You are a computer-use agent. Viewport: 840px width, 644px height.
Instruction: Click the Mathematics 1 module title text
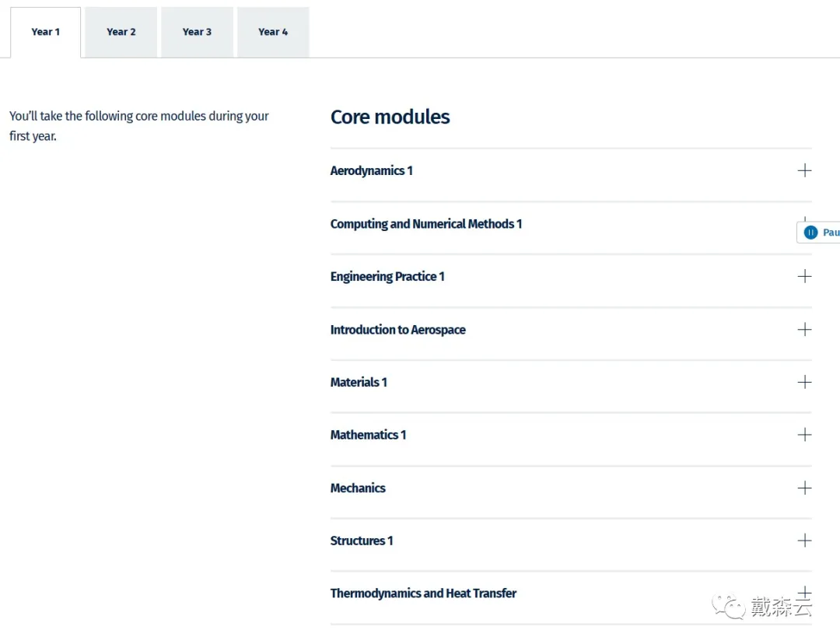[x=368, y=436]
